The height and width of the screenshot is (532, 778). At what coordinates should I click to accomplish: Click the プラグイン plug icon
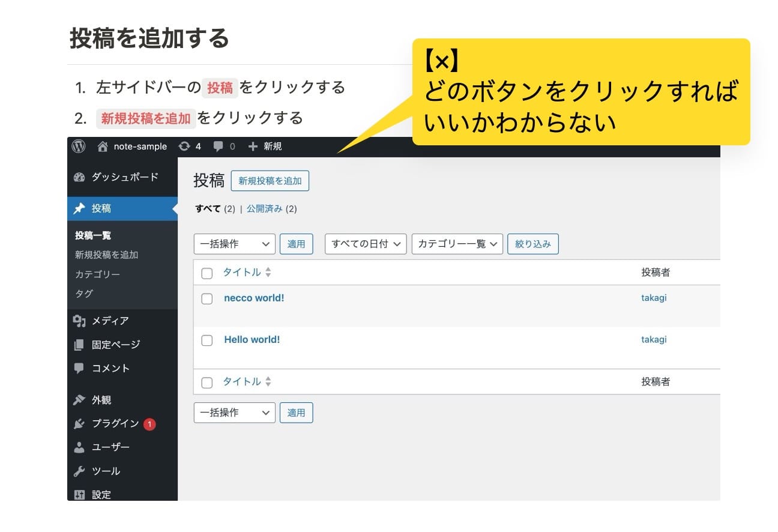pos(79,424)
